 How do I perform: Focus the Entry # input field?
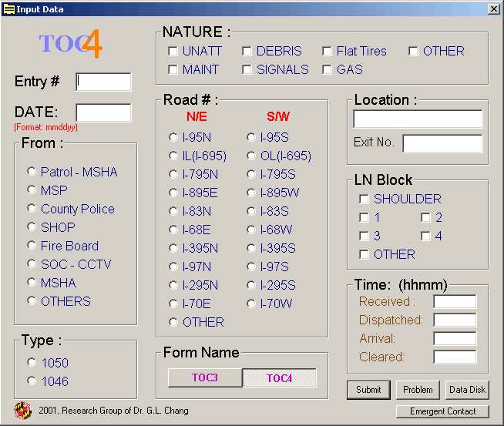[x=103, y=82]
